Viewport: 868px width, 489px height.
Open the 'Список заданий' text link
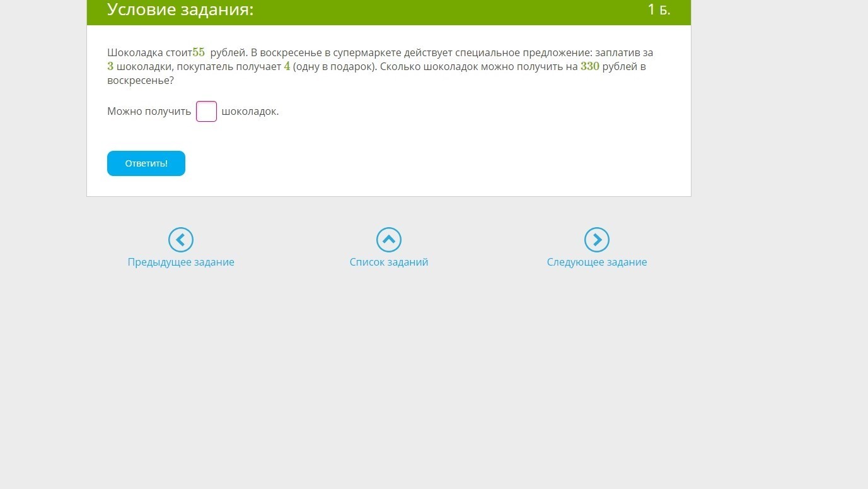pyautogui.click(x=389, y=262)
